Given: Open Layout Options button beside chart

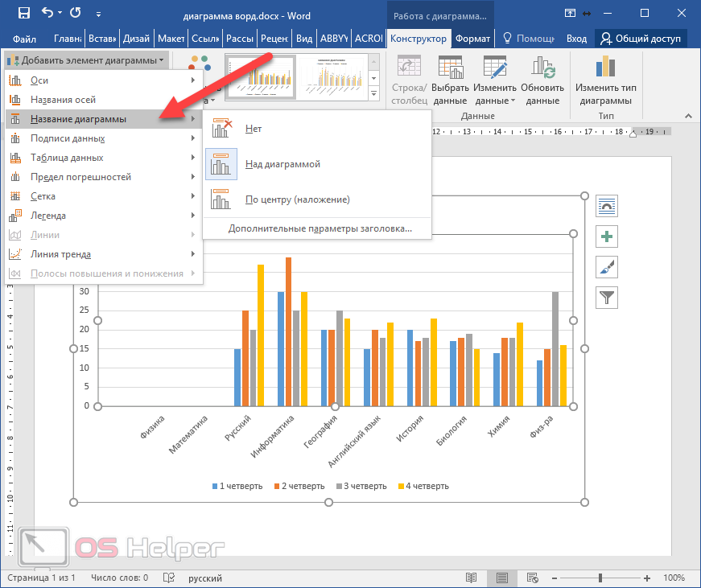Looking at the screenshot, I should pyautogui.click(x=606, y=206).
